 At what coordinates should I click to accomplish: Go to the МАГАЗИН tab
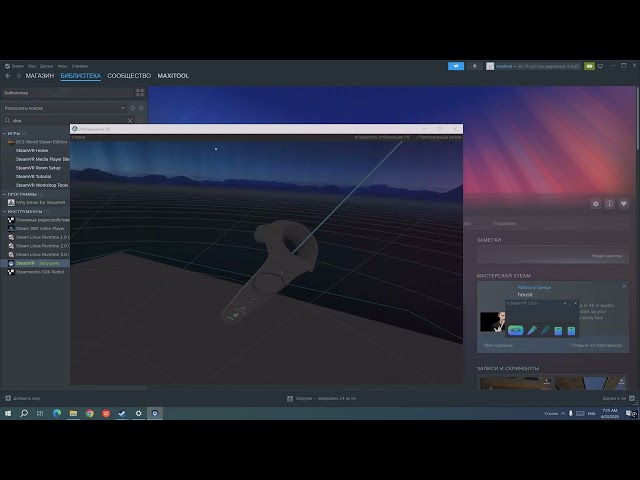[x=40, y=76]
